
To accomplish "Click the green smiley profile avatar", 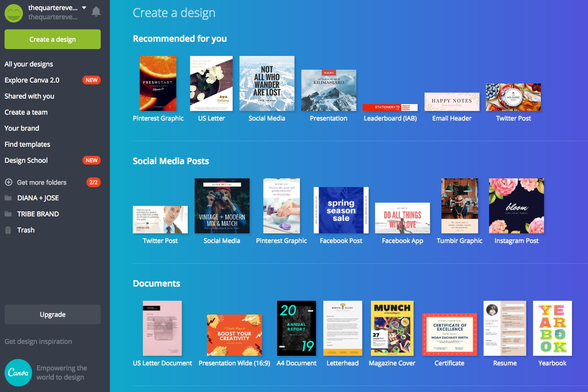I will pyautogui.click(x=14, y=12).
